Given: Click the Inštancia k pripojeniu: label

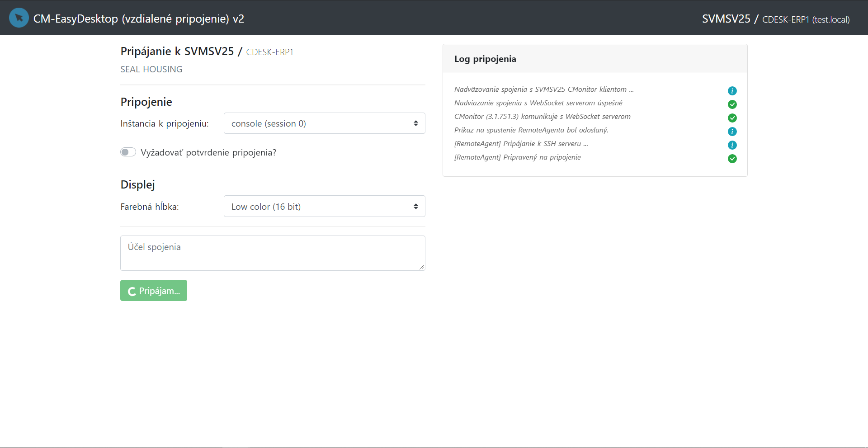Looking at the screenshot, I should click(x=165, y=123).
